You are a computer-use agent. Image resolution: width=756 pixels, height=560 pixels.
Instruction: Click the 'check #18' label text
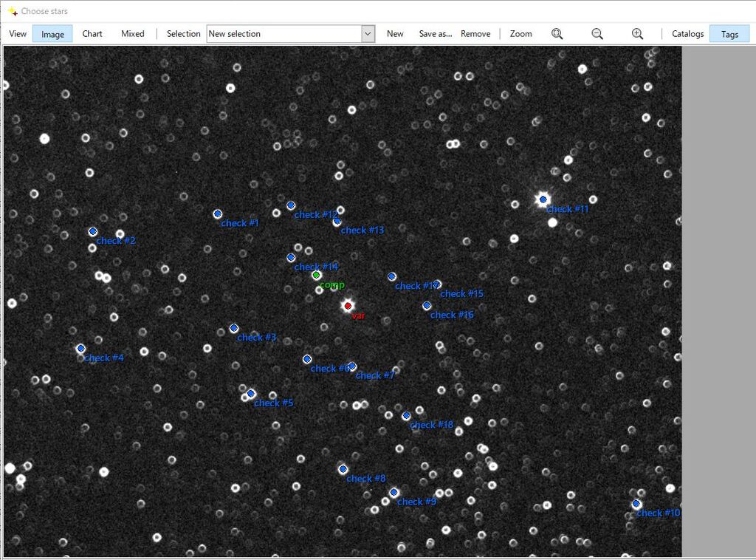click(431, 425)
